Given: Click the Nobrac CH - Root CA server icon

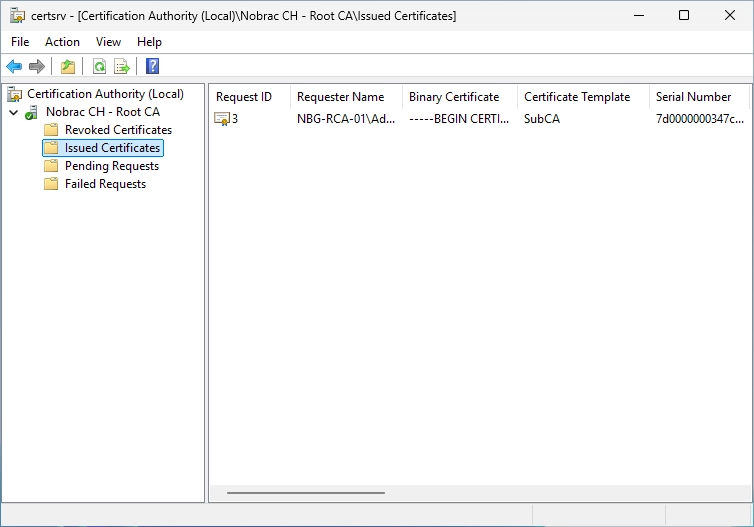Looking at the screenshot, I should pyautogui.click(x=32, y=112).
